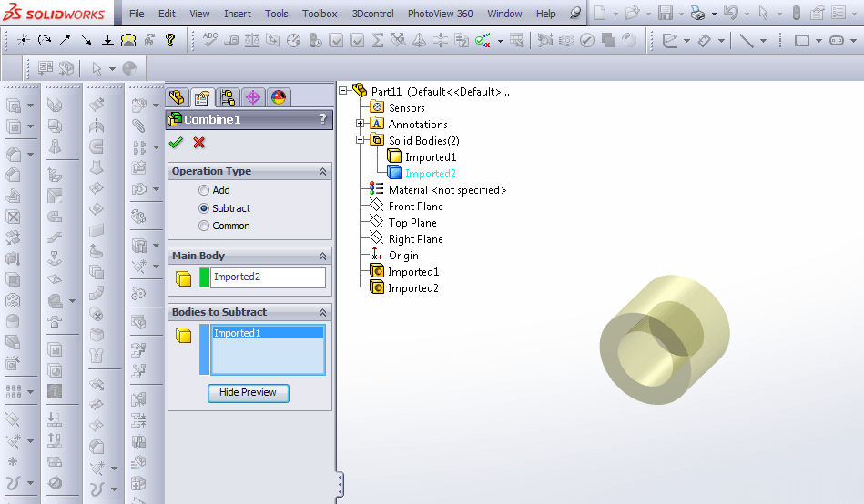
Task: Click the panel splitter collapse handle
Action: (x=341, y=485)
